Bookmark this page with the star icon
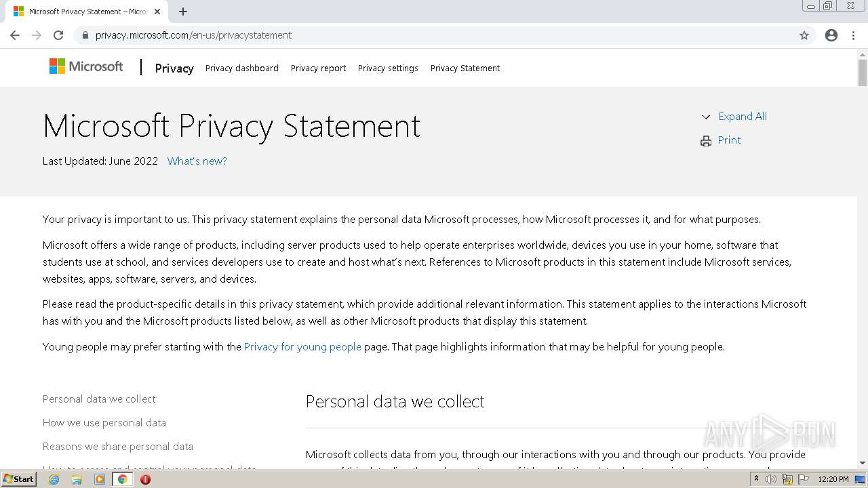This screenshot has height=488, width=868. point(804,35)
